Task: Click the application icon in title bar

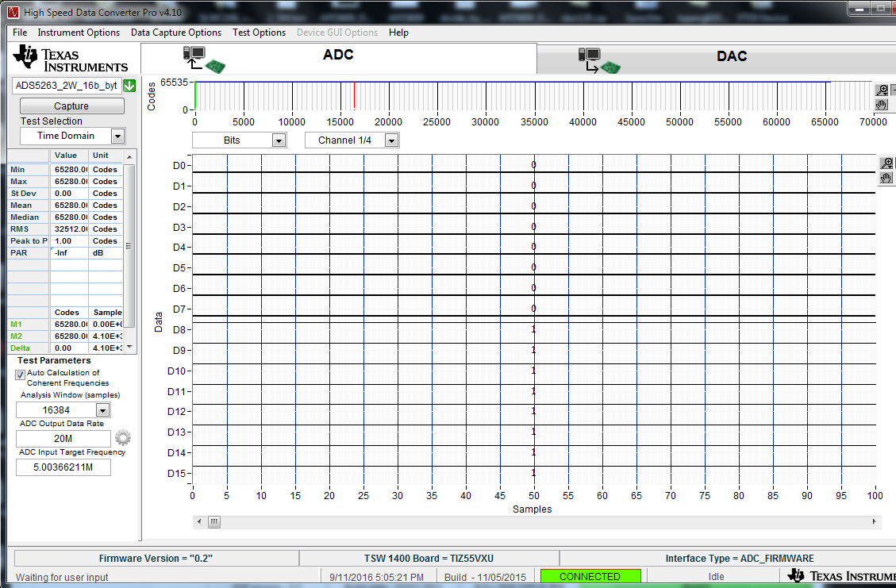Action: tap(13, 11)
